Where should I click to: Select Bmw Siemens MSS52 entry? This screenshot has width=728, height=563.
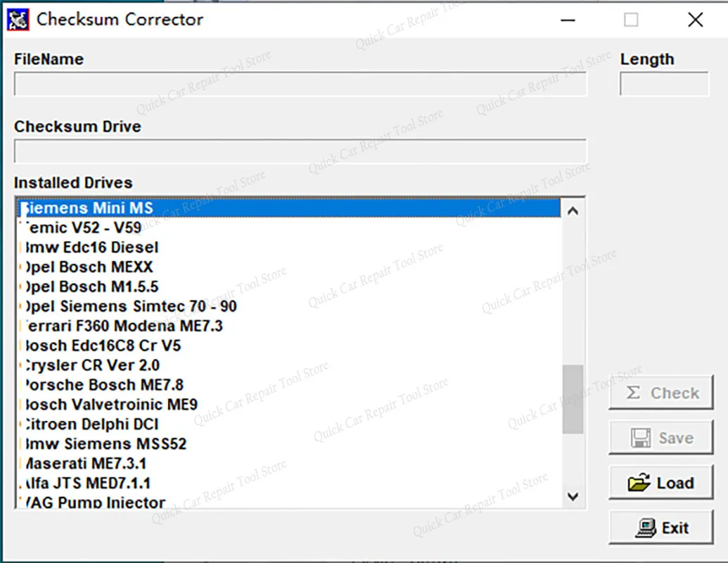click(289, 444)
